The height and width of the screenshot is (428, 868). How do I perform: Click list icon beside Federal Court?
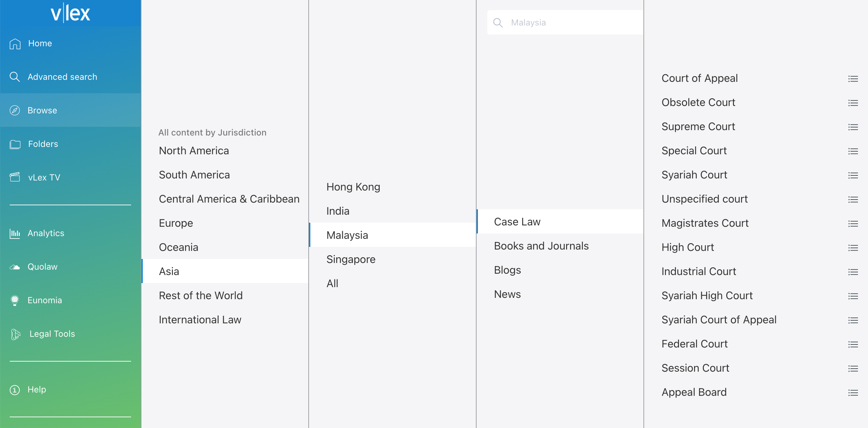coord(853,344)
